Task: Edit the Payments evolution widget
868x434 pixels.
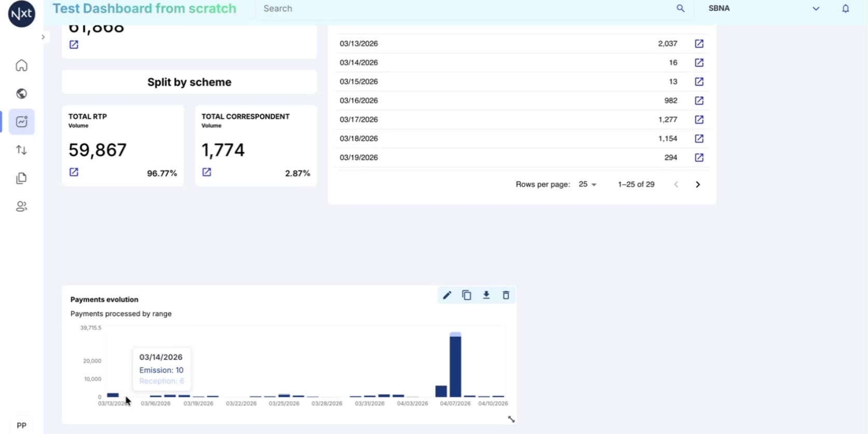Action: [447, 296]
